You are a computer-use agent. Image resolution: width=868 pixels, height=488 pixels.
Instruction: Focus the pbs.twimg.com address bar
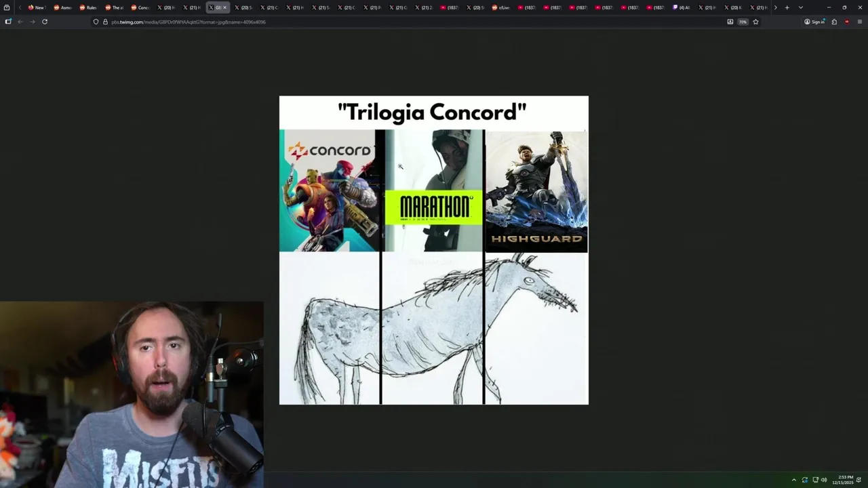[407, 22]
